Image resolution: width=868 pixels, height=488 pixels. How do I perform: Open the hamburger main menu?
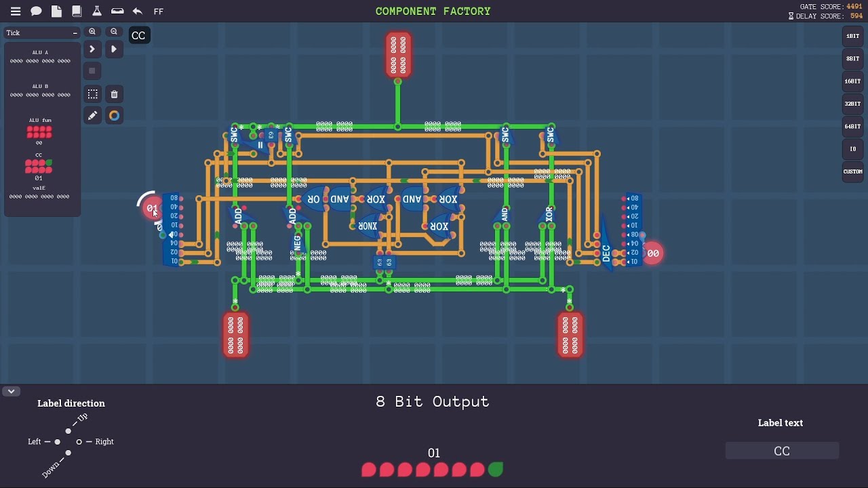coord(16,12)
